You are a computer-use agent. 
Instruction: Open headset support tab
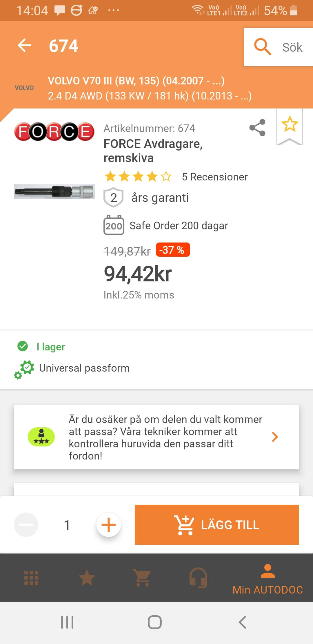[x=198, y=578]
